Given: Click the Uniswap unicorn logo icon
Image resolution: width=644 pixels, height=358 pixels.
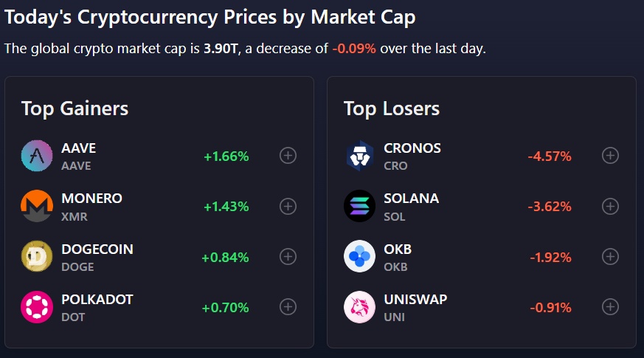Looking at the screenshot, I should coord(359,307).
